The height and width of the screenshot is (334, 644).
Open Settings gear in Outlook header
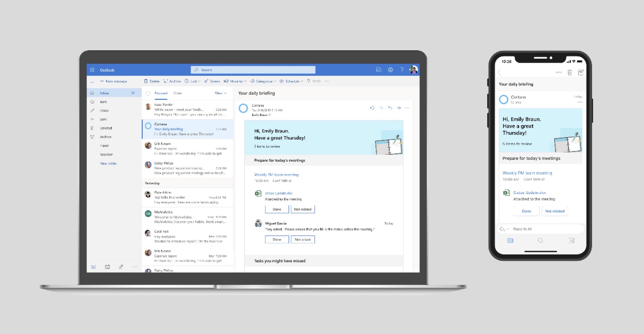[390, 70]
